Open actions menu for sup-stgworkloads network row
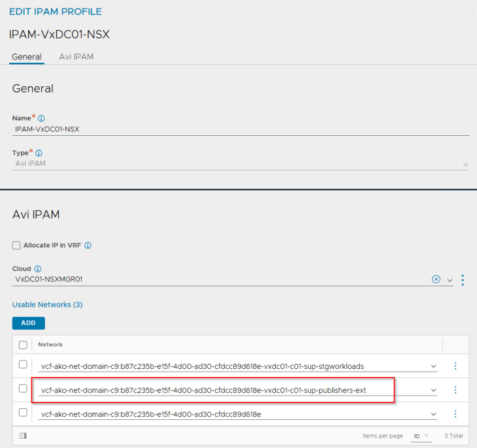 pyautogui.click(x=455, y=366)
